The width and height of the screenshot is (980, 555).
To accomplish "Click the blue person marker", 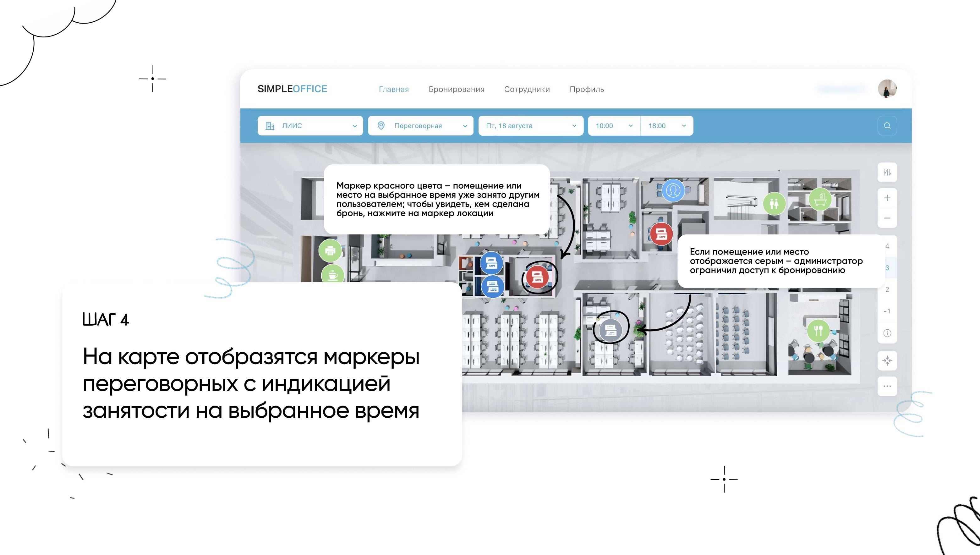I will (x=673, y=190).
